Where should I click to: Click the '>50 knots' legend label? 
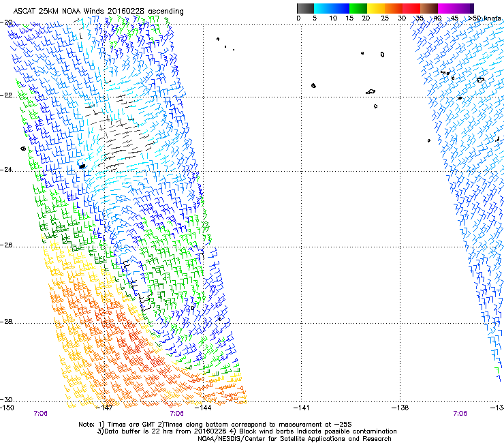pyautogui.click(x=484, y=18)
